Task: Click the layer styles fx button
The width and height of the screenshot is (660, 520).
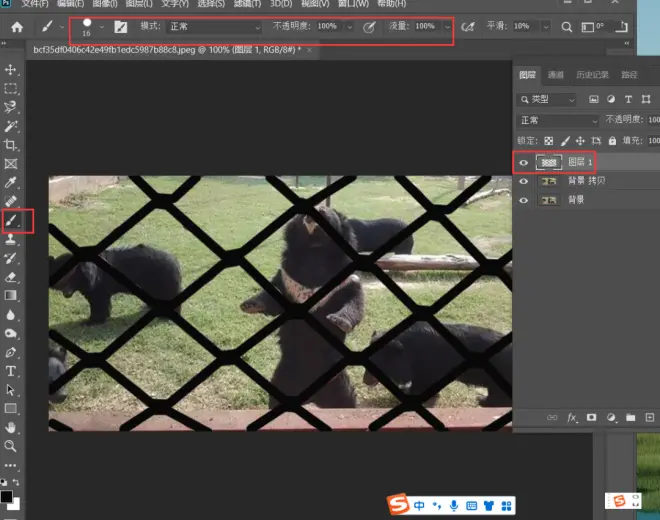Action: tap(572, 418)
